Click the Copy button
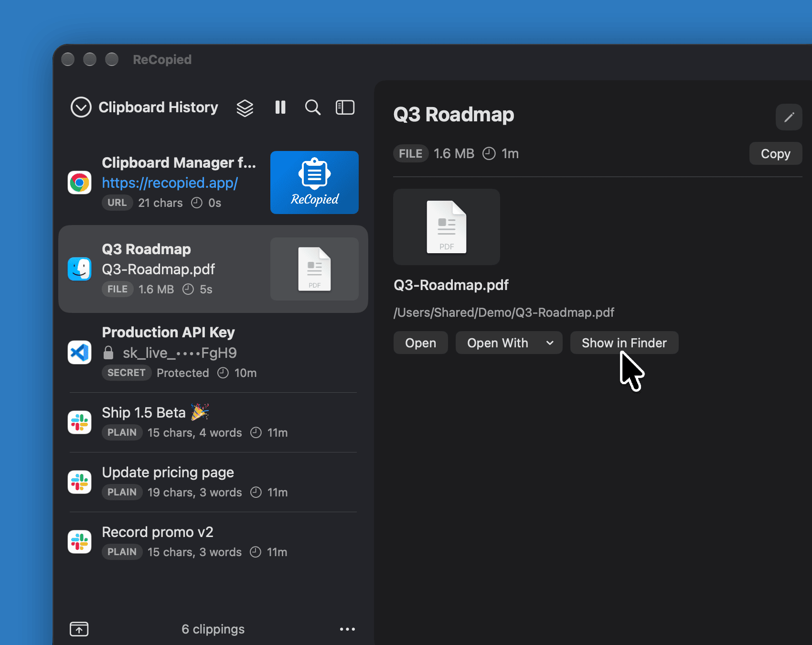 click(776, 153)
